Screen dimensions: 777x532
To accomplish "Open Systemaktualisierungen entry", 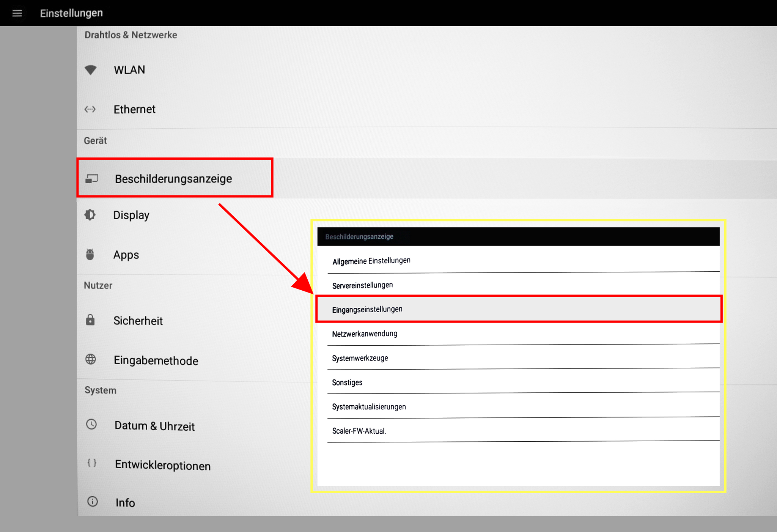I will point(369,407).
